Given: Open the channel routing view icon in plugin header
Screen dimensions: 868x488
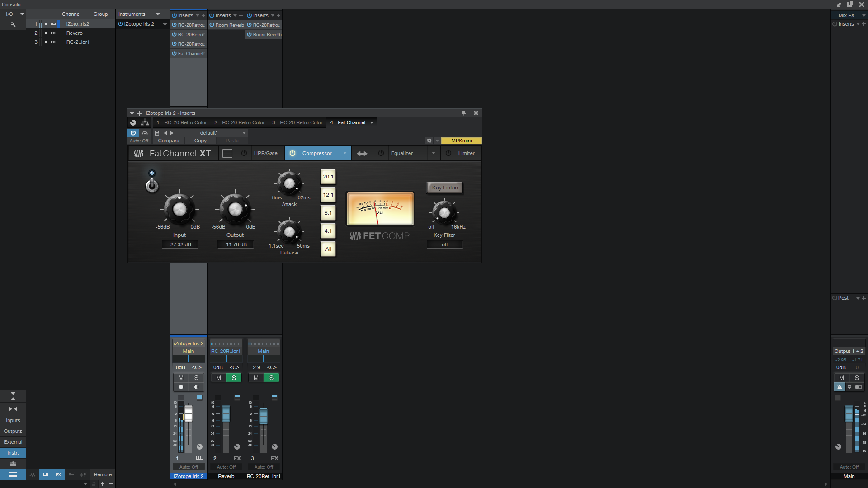Looking at the screenshot, I should click(x=145, y=122).
